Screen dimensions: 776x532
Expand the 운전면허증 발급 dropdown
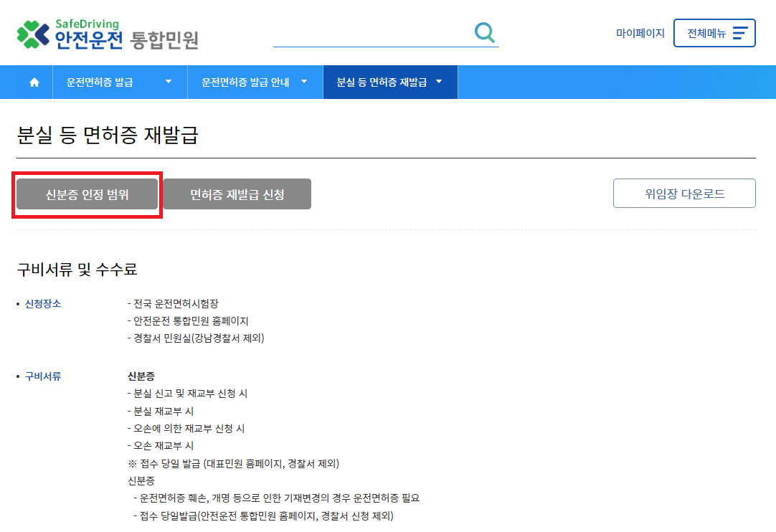point(120,82)
